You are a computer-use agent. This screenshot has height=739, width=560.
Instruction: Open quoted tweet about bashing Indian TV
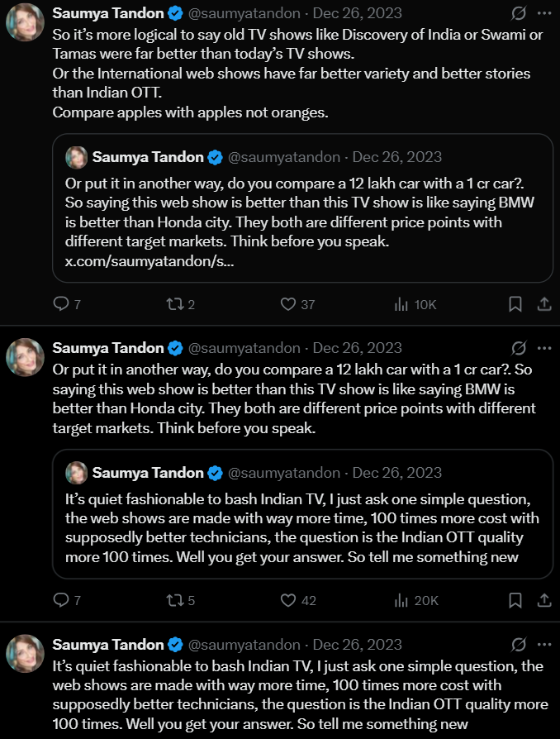point(302,527)
